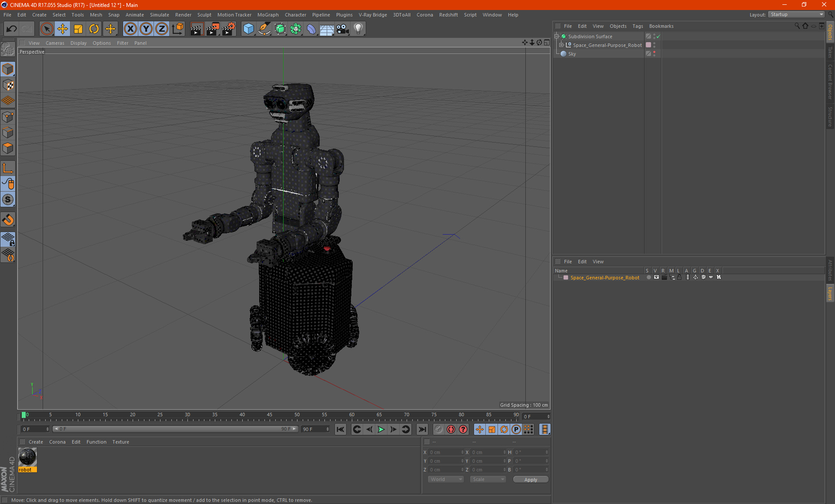835x504 pixels.
Task: Open the World coordinate system dropdown
Action: pos(446,479)
